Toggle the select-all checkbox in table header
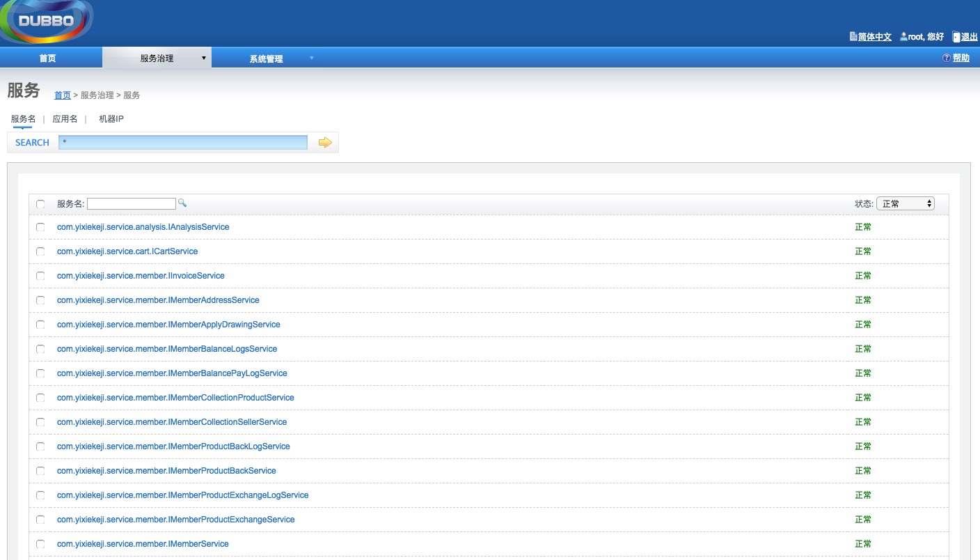This screenshot has height=560, width=980. click(x=40, y=204)
